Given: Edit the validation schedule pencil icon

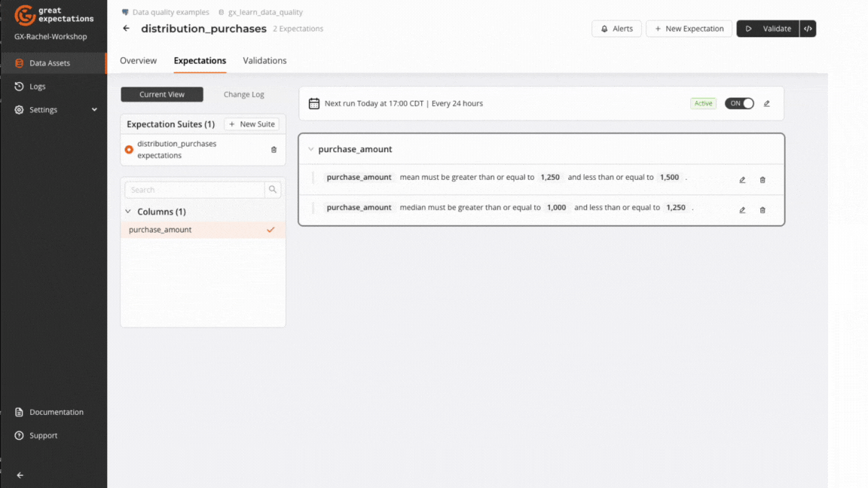Looking at the screenshot, I should 767,104.
